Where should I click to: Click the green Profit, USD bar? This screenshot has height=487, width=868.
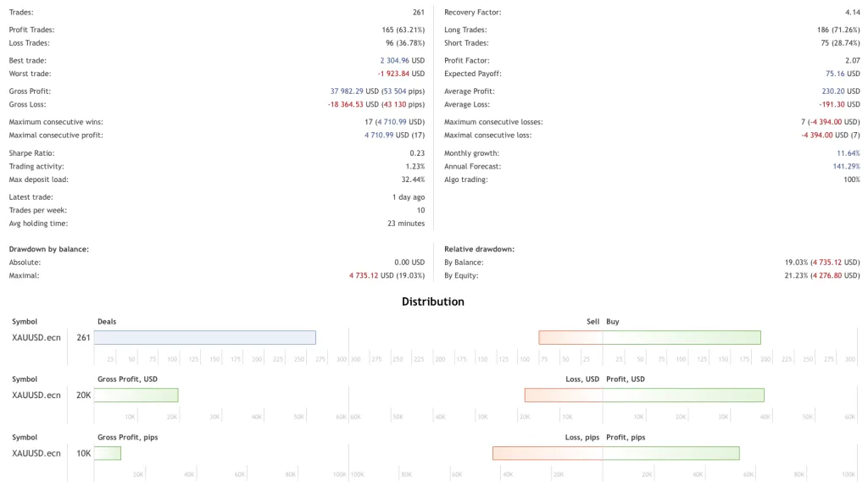[683, 395]
